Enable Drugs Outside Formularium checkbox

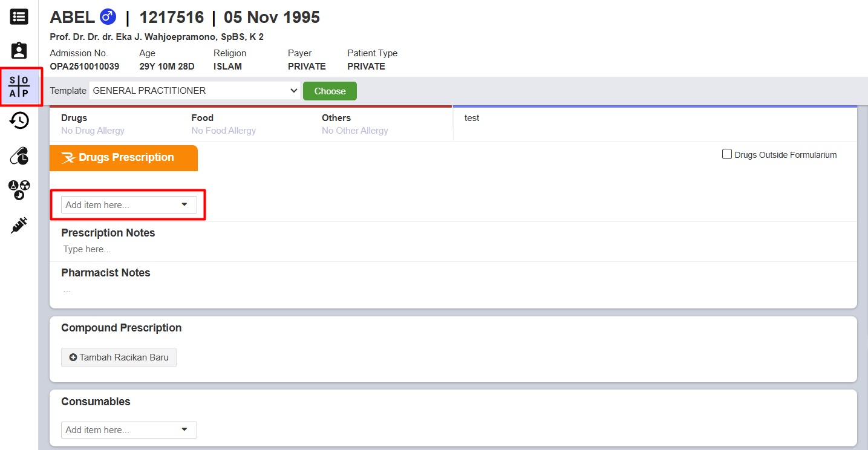point(727,154)
